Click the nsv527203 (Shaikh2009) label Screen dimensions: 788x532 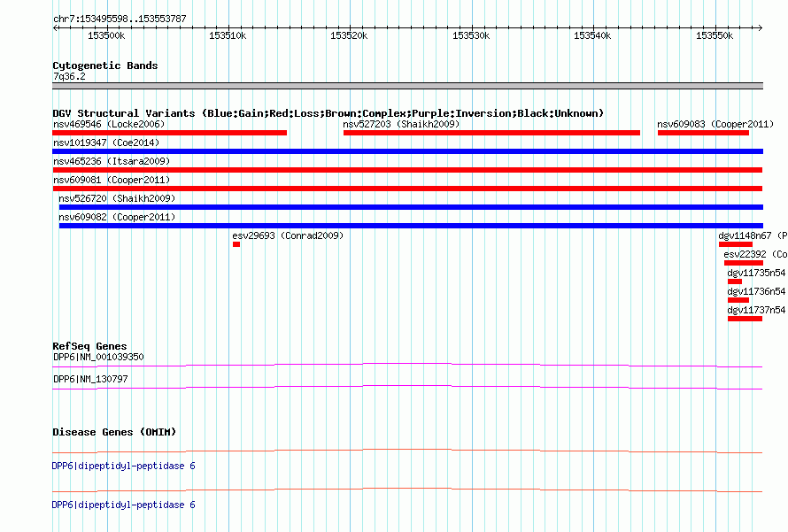pyautogui.click(x=401, y=124)
